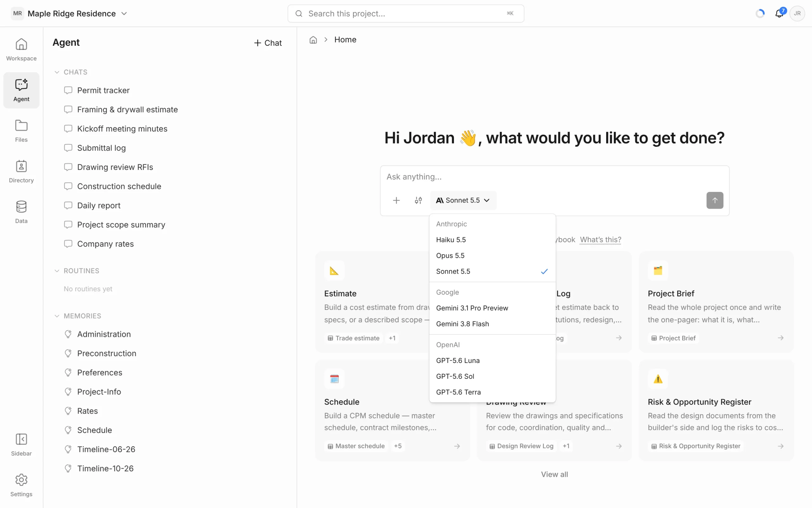Click the Home breadcrumb text
Image resolution: width=812 pixels, height=508 pixels.
[345, 40]
